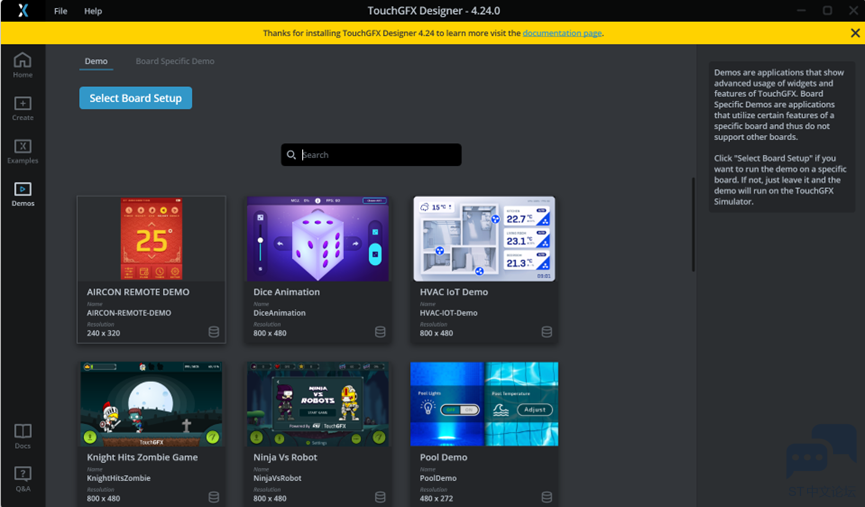Select the Dice Animation thumbnail
Viewport: 865px width, 507px height.
click(x=318, y=238)
